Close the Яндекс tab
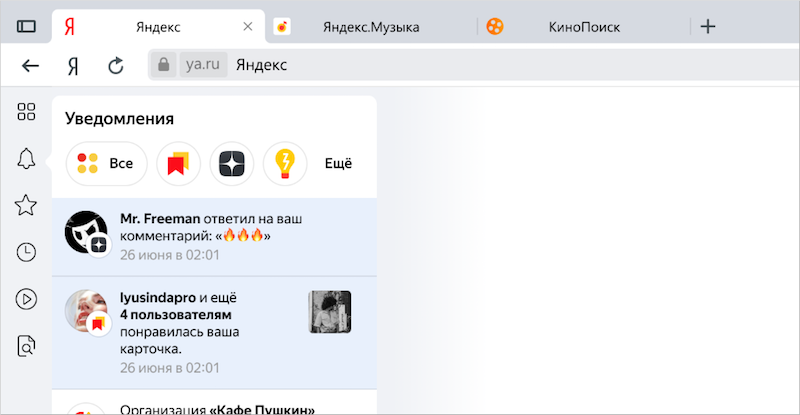The image size is (800, 415). pyautogui.click(x=248, y=27)
